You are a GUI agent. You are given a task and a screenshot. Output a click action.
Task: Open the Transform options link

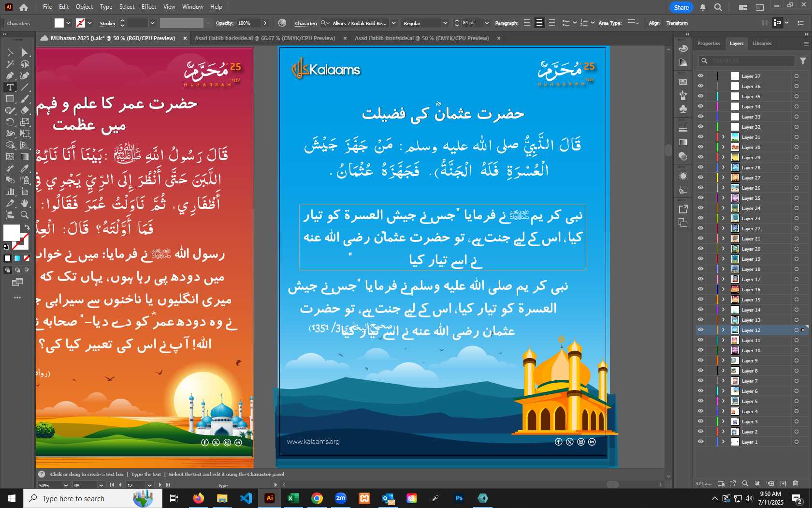click(677, 23)
